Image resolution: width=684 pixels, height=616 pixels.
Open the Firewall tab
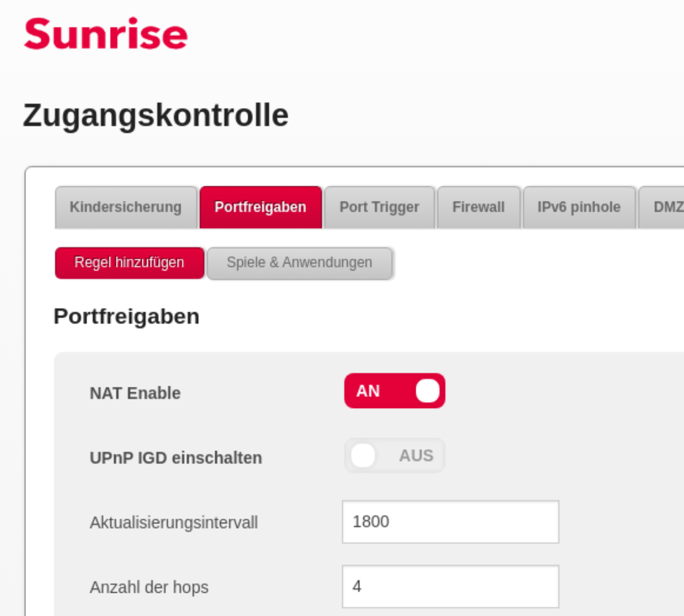pyautogui.click(x=478, y=207)
